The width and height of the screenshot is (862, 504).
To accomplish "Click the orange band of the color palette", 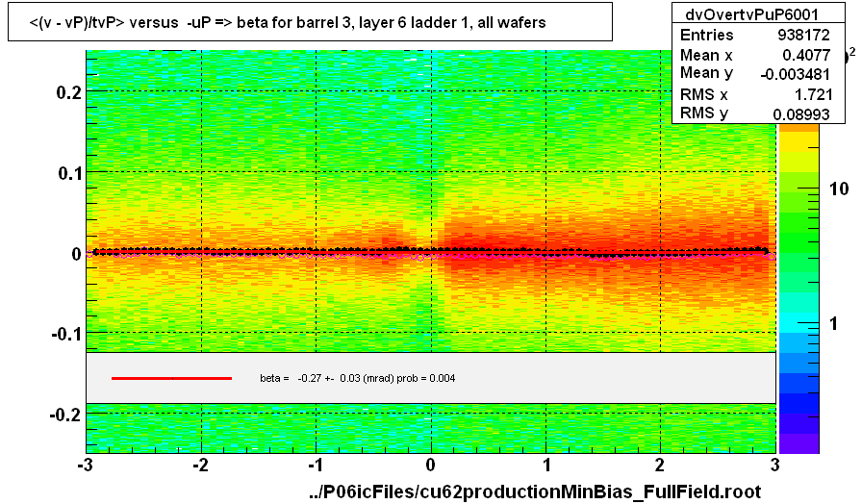I will tap(799, 128).
